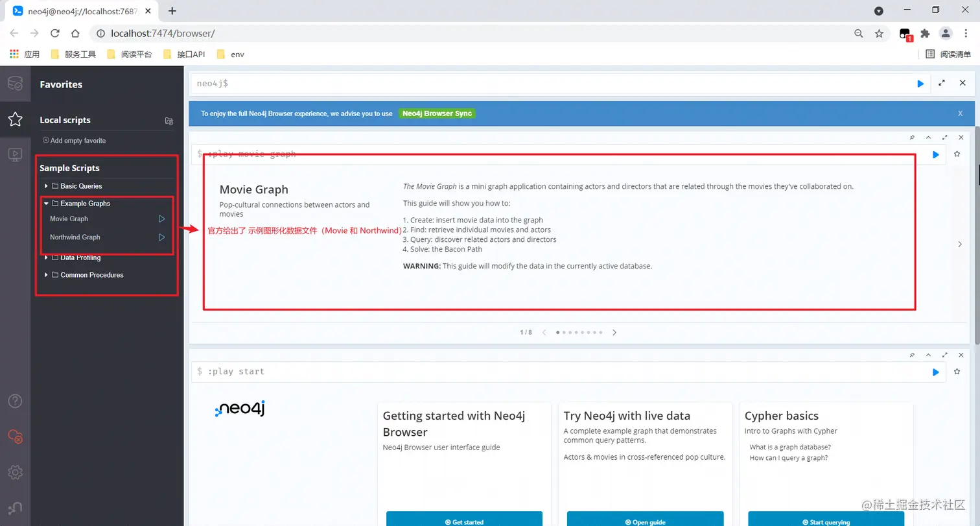Viewport: 980px width, 526px height.
Task: Run the Movie Graph sample script play icon
Action: [162, 219]
